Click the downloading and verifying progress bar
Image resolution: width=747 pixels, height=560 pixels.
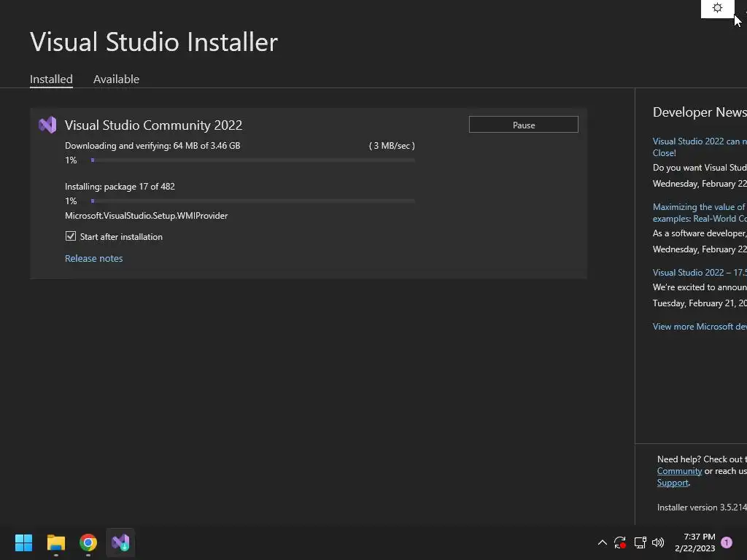pos(253,160)
